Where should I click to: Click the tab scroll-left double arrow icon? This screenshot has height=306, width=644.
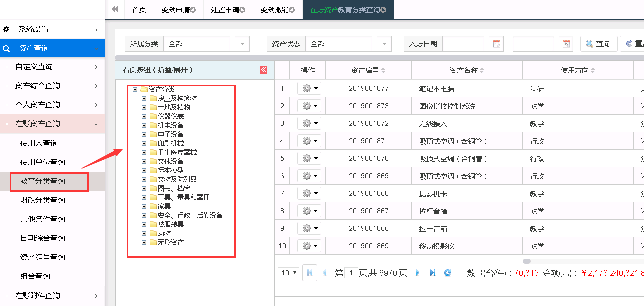click(x=115, y=10)
